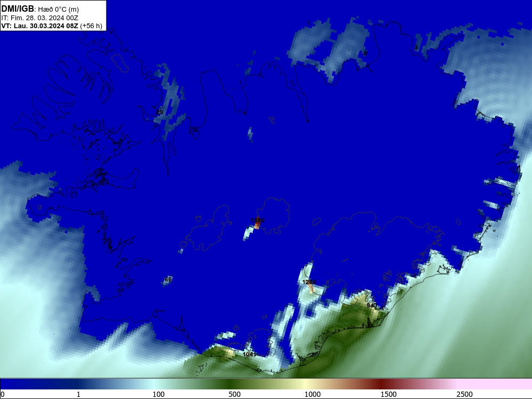Click the 'IT: Fim. 28. 03. 2024 00Z' line
The width and height of the screenshot is (532, 399).
coord(40,18)
